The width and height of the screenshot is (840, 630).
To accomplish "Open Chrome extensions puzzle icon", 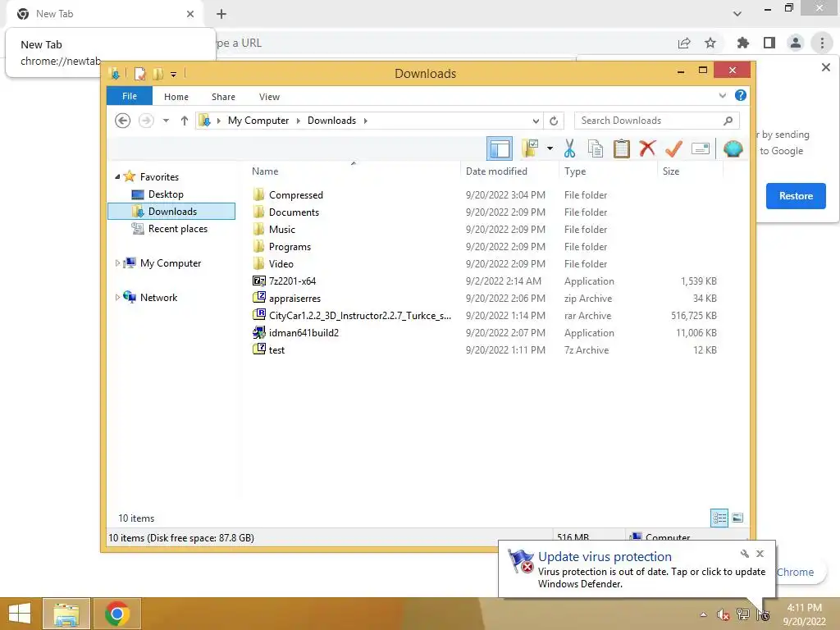I will coord(743,43).
